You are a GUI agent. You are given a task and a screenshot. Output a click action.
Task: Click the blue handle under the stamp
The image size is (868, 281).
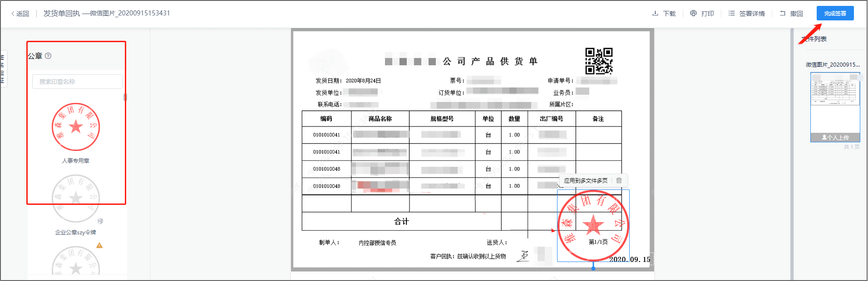[593, 268]
